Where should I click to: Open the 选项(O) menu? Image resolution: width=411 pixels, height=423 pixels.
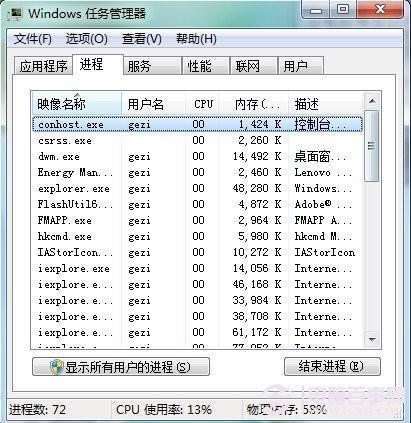pos(86,39)
